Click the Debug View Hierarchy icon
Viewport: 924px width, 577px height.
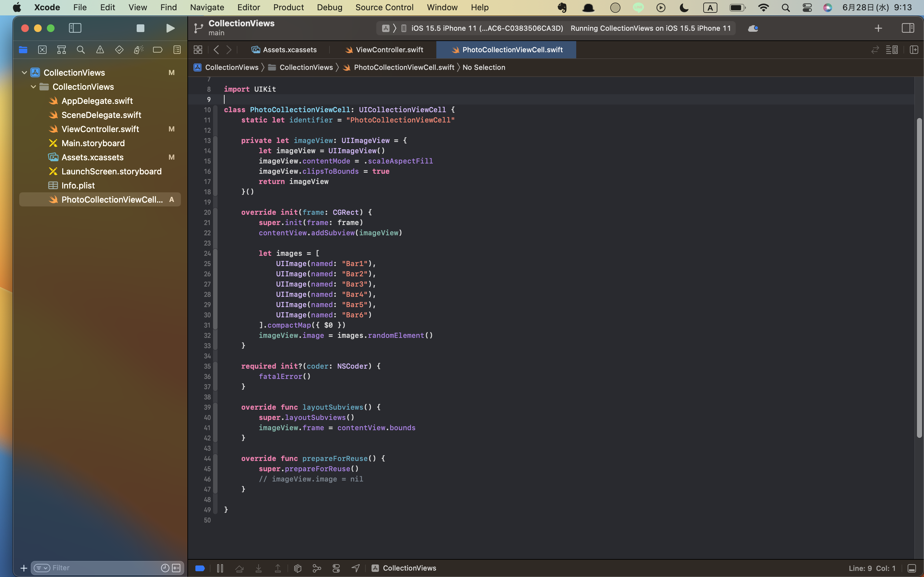298,568
